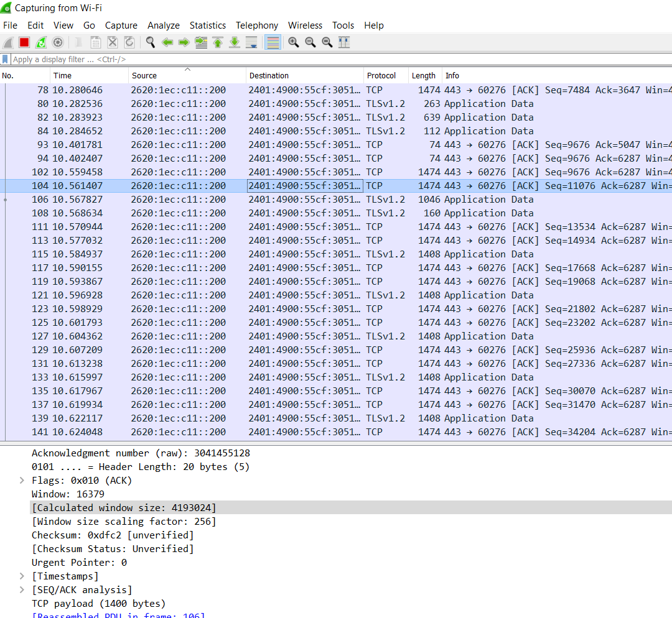Viewport: 672px width, 618px height.
Task: Open the Go menu
Action: click(89, 25)
